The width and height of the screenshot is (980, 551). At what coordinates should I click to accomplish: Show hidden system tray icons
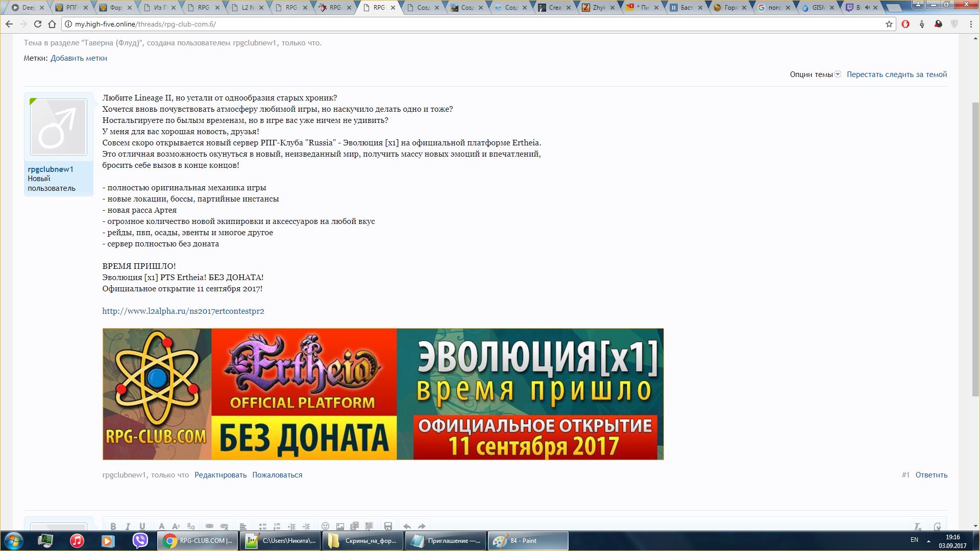click(x=928, y=541)
